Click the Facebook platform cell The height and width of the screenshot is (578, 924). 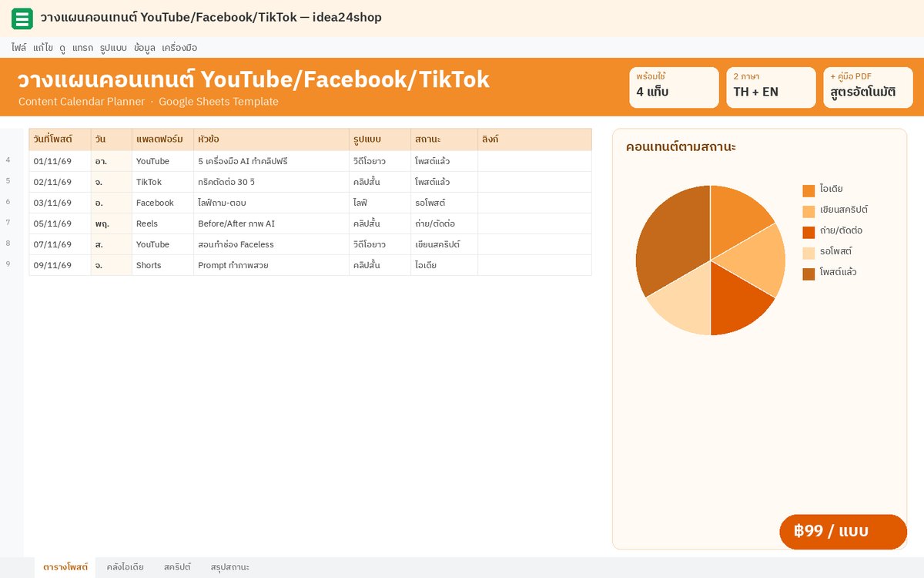click(x=162, y=203)
